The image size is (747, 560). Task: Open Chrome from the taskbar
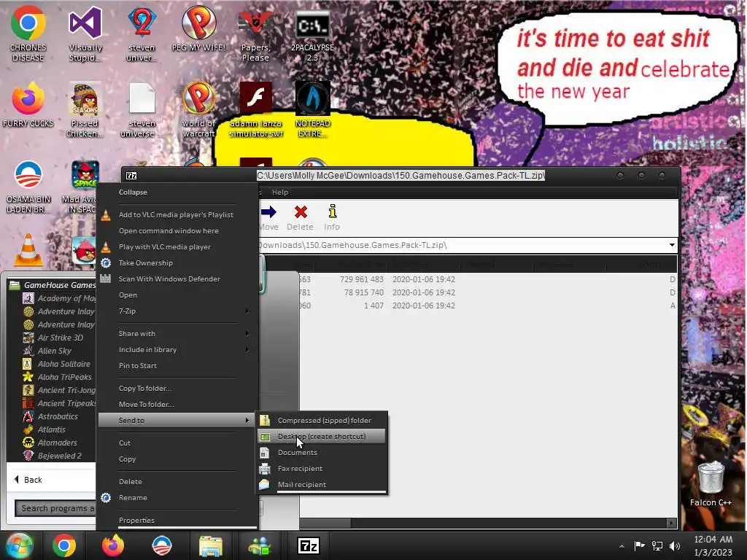[64, 545]
